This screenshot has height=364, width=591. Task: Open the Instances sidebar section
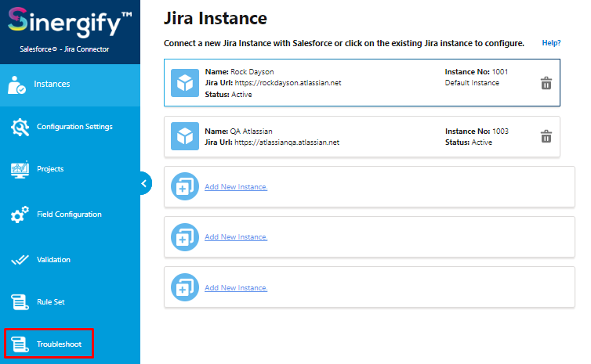tap(70, 85)
